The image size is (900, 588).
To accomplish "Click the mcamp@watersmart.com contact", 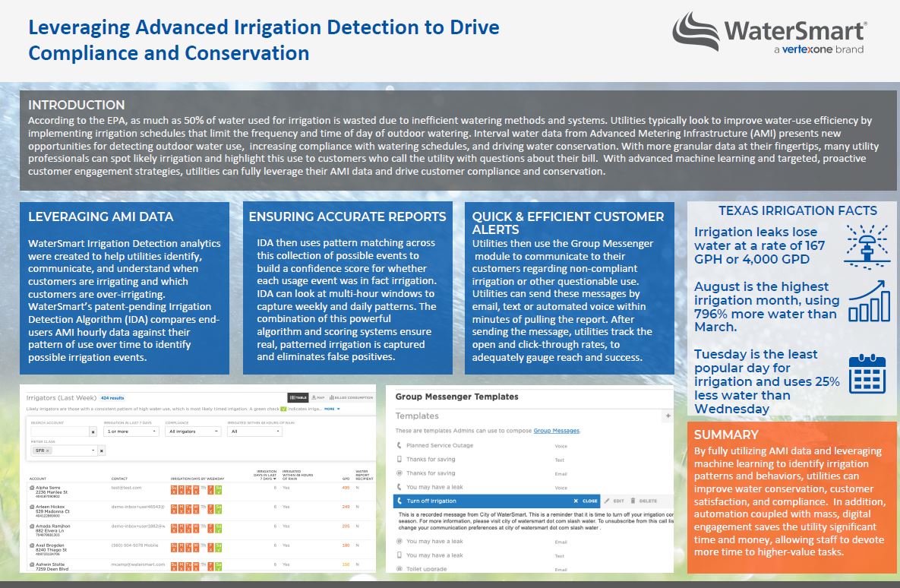I will click(x=137, y=564).
